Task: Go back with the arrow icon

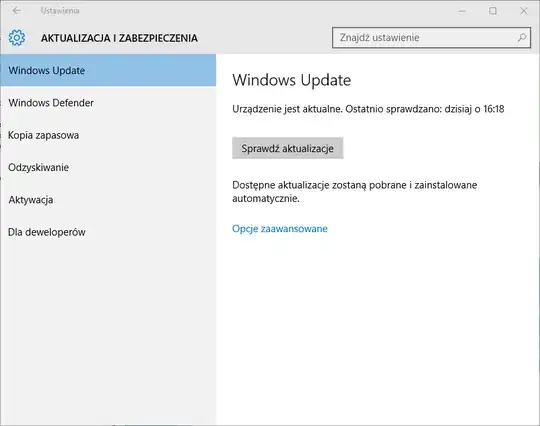Action: tap(16, 11)
